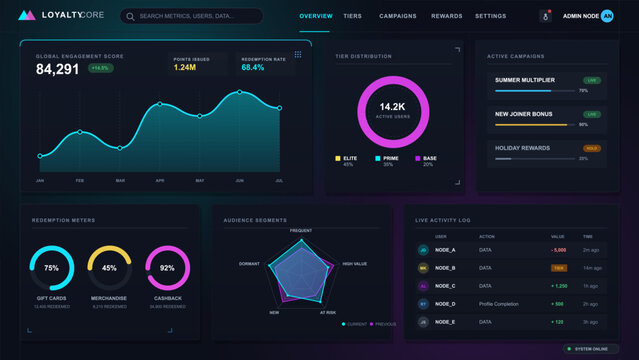The image size is (639, 360).
Task: Click the Holiday Rewards HOLD badge
Action: point(592,148)
